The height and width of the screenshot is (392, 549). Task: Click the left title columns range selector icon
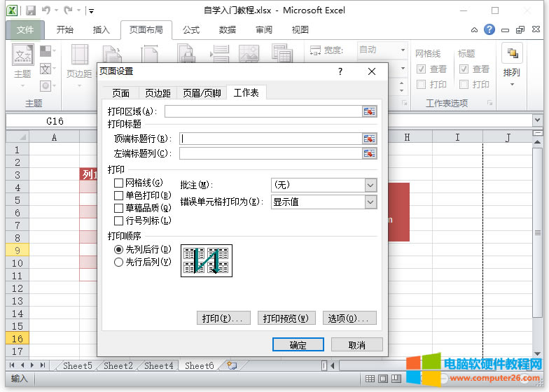(x=369, y=153)
